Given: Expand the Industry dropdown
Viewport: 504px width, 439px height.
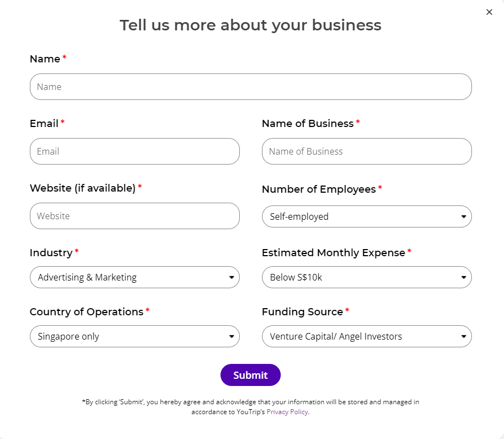Looking at the screenshot, I should [x=134, y=277].
